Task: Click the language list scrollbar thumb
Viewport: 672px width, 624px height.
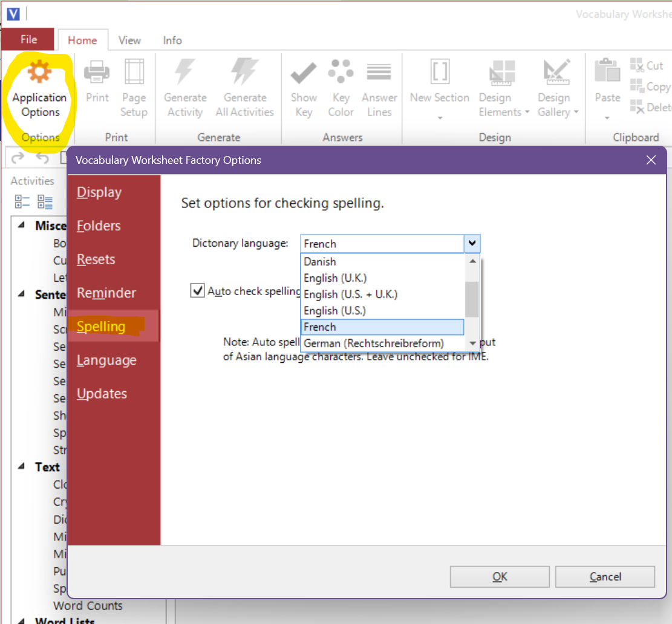Action: point(472,299)
